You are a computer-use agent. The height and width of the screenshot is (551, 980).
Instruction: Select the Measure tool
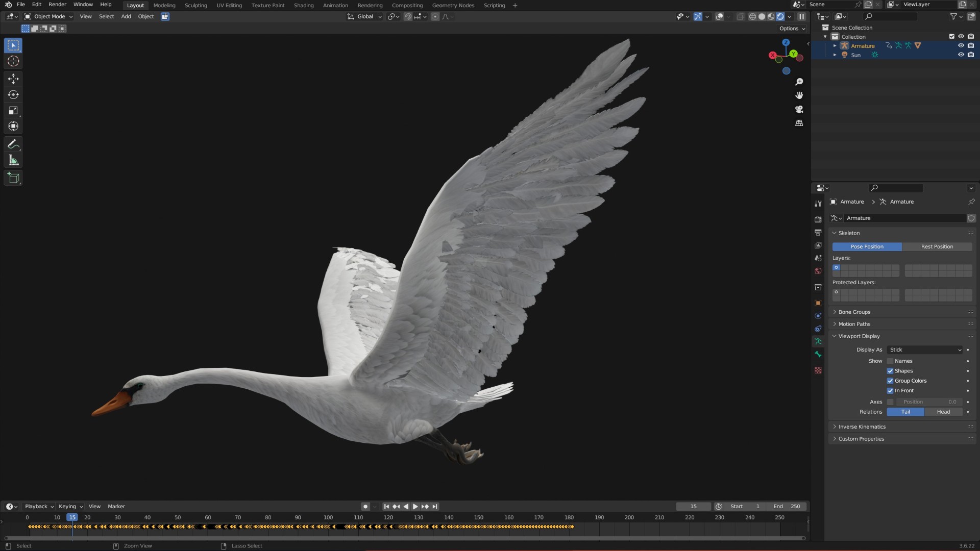coord(13,161)
